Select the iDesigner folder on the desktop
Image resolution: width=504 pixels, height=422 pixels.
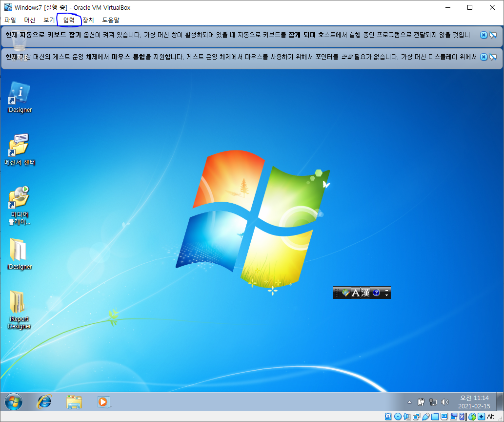[20, 254]
